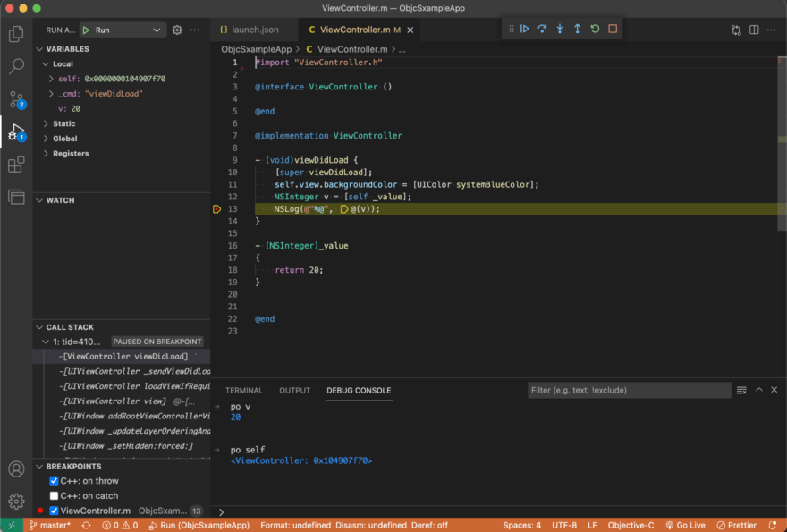Select [ViewController viewDidLoad] stack frame
This screenshot has height=532, width=787.
coord(122,357)
